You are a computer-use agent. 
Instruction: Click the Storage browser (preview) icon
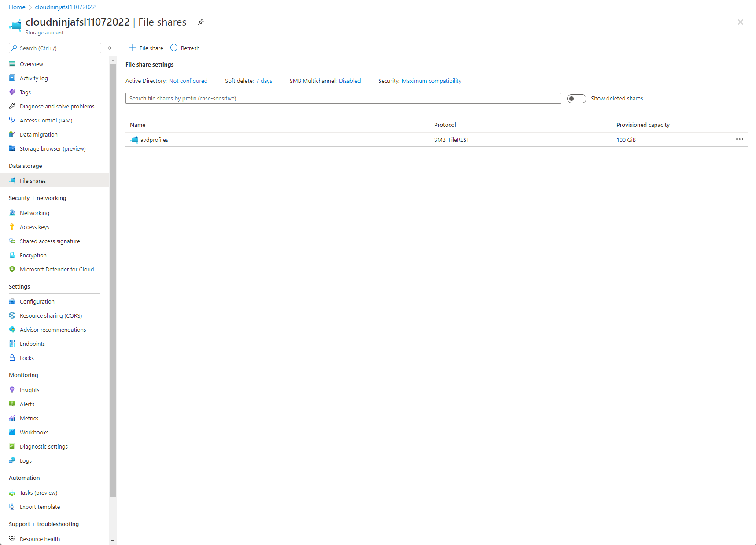pyautogui.click(x=12, y=148)
